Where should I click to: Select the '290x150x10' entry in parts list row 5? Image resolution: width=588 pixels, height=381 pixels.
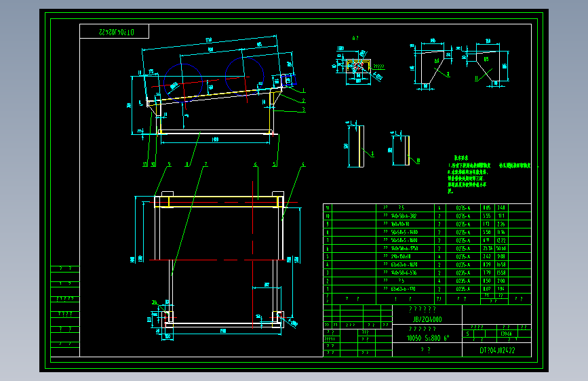[401, 256]
